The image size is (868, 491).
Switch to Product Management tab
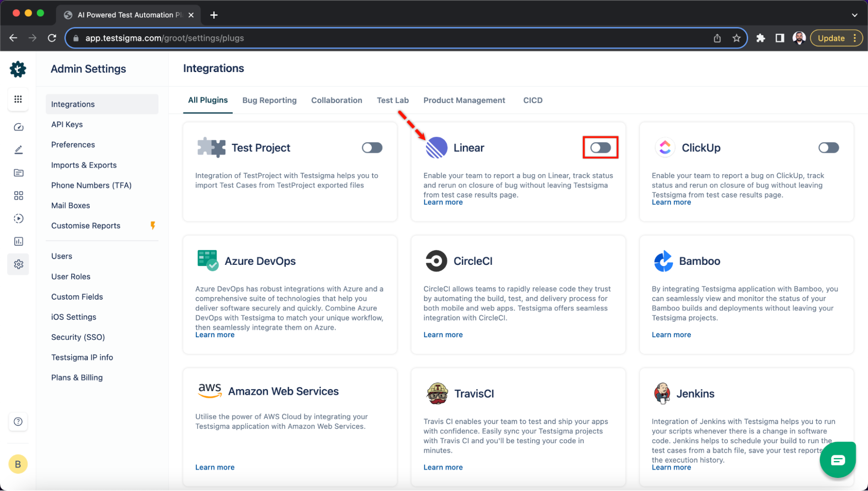coord(464,100)
